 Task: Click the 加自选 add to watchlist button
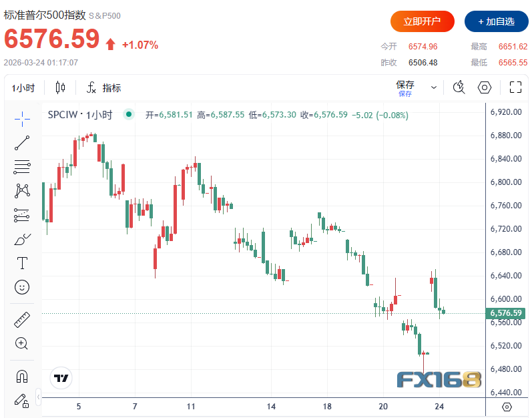(x=495, y=21)
